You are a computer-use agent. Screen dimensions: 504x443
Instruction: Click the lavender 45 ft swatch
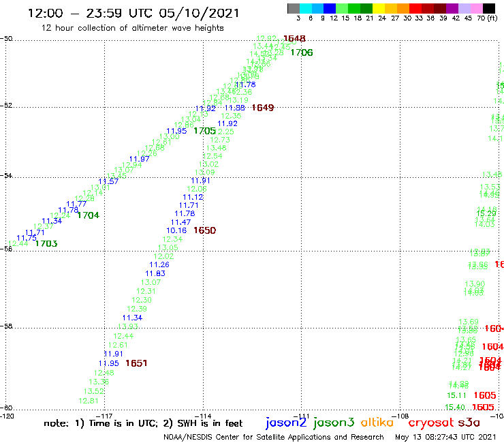click(464, 9)
